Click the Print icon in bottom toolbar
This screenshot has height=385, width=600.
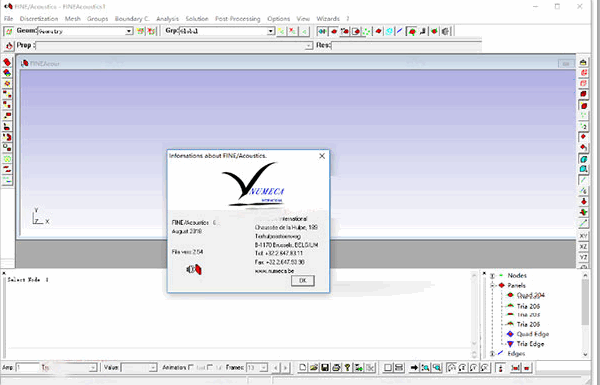(336, 367)
